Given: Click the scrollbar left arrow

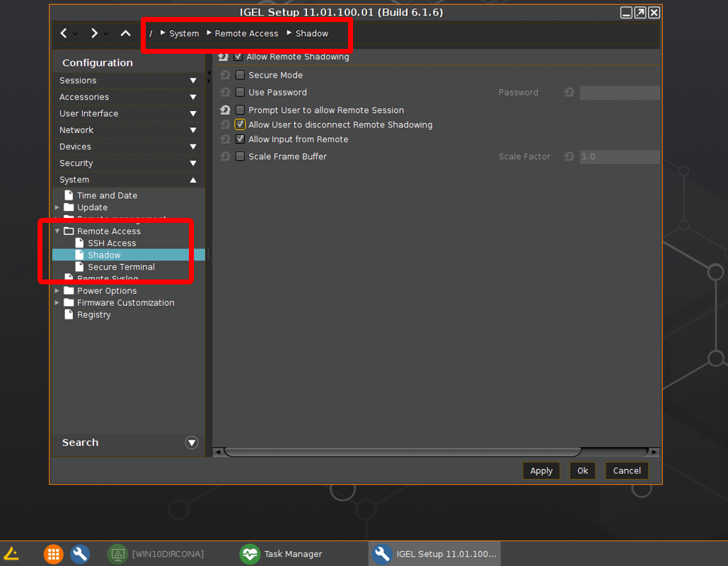Looking at the screenshot, I should point(218,452).
